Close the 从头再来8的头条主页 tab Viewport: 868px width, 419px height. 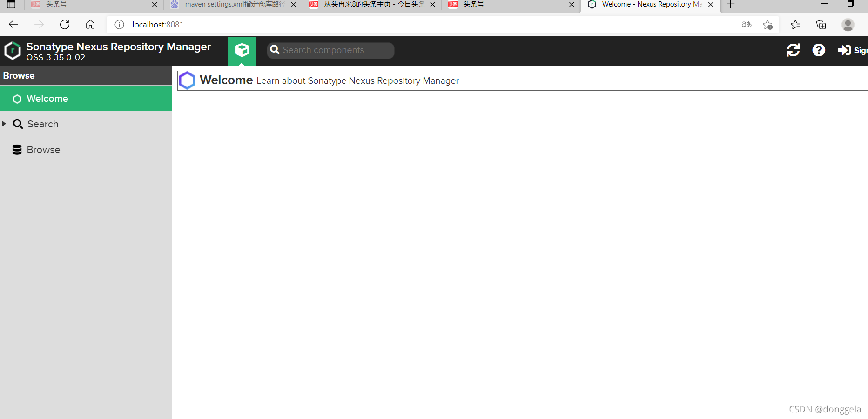433,5
